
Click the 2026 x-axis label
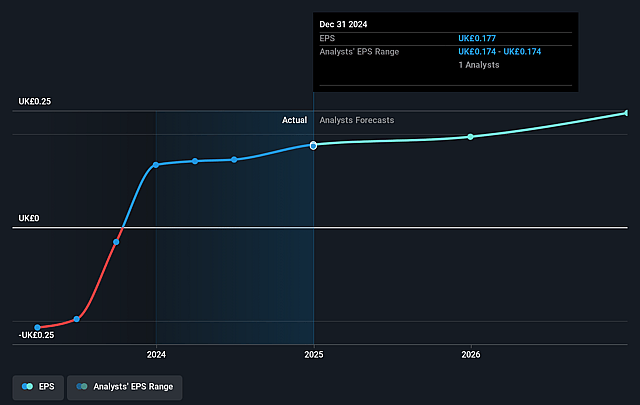coord(471,354)
